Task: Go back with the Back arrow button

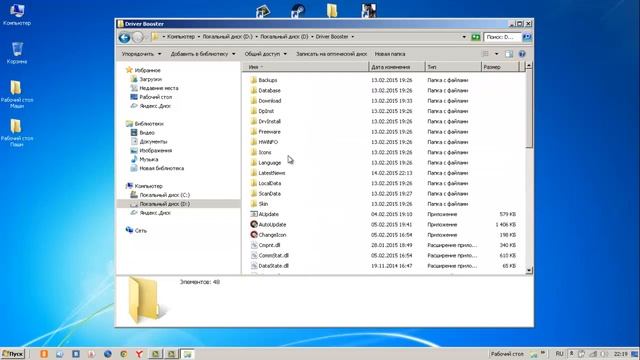Action: (124, 37)
